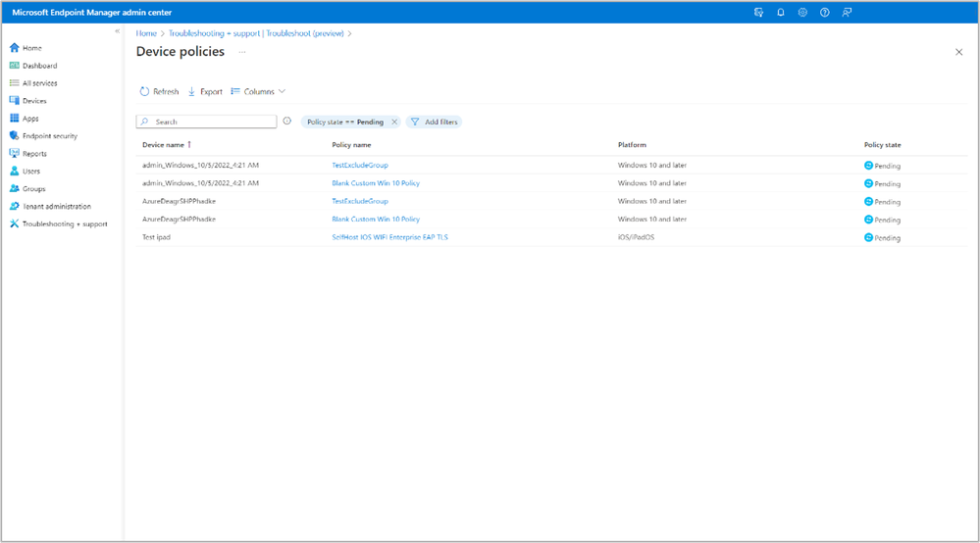The height and width of the screenshot is (543, 980).
Task: Close the Device policies blade
Action: (x=958, y=52)
